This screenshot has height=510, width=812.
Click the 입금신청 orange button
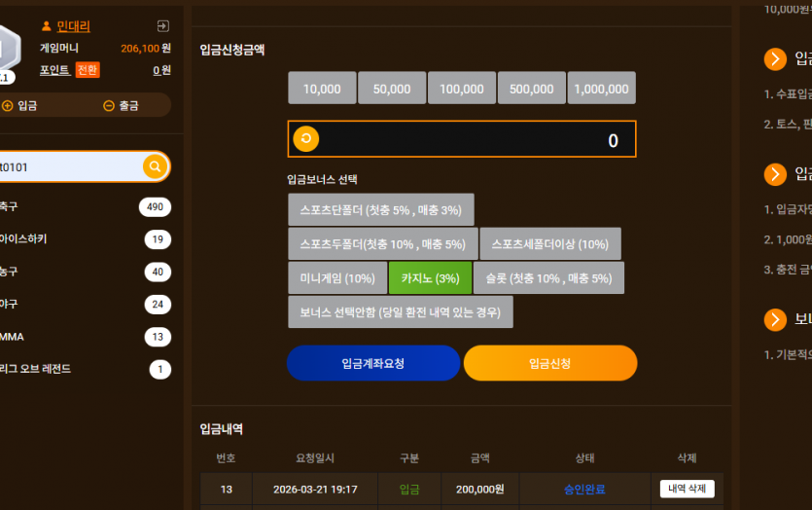(550, 363)
